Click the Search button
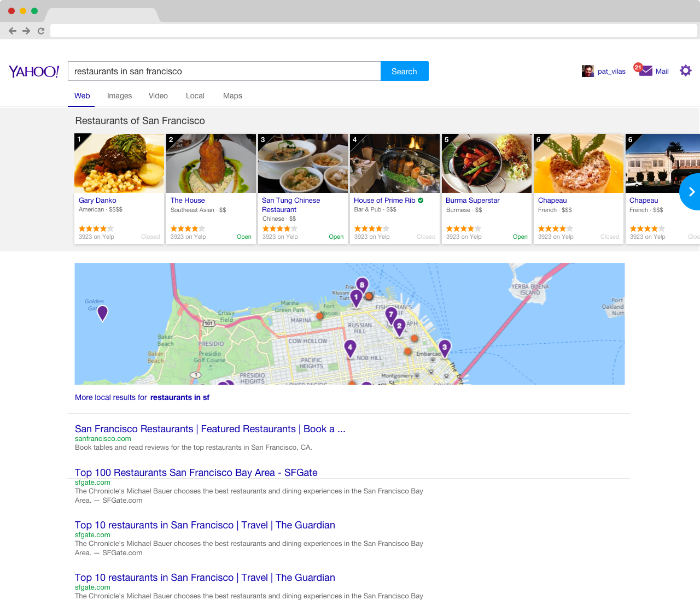700x600 pixels. point(405,71)
